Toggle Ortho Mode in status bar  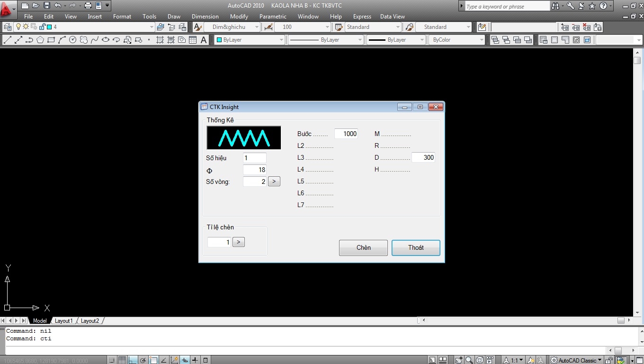pos(133,360)
